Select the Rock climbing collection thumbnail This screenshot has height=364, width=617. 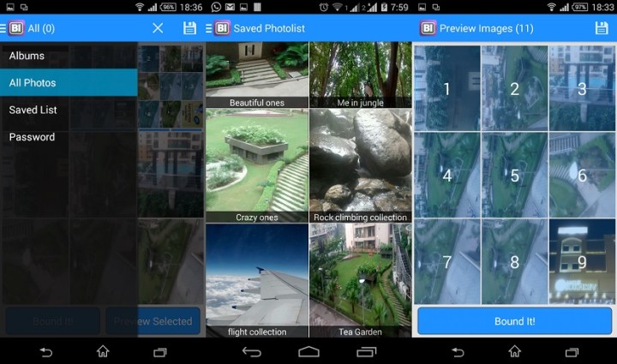click(x=360, y=165)
